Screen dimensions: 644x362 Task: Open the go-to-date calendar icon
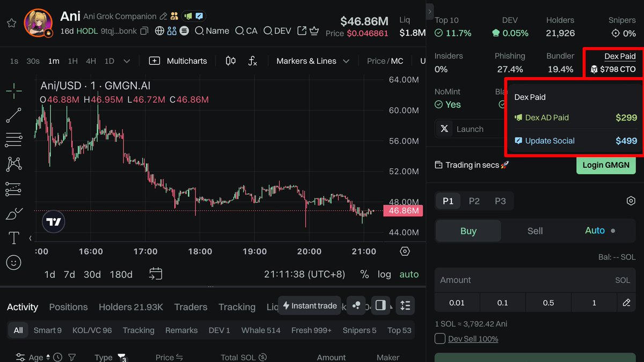coord(156,274)
